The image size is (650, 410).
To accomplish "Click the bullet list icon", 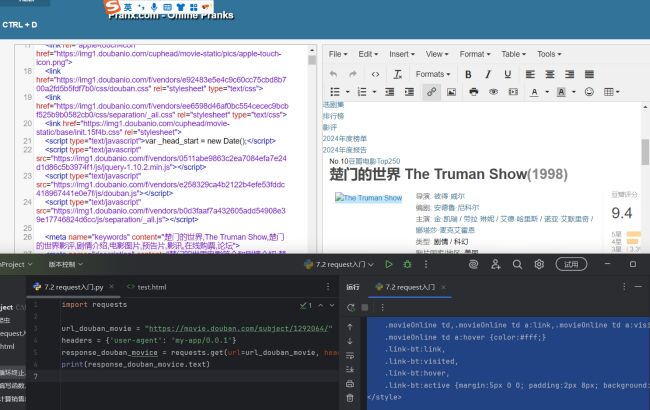I will 335,92.
